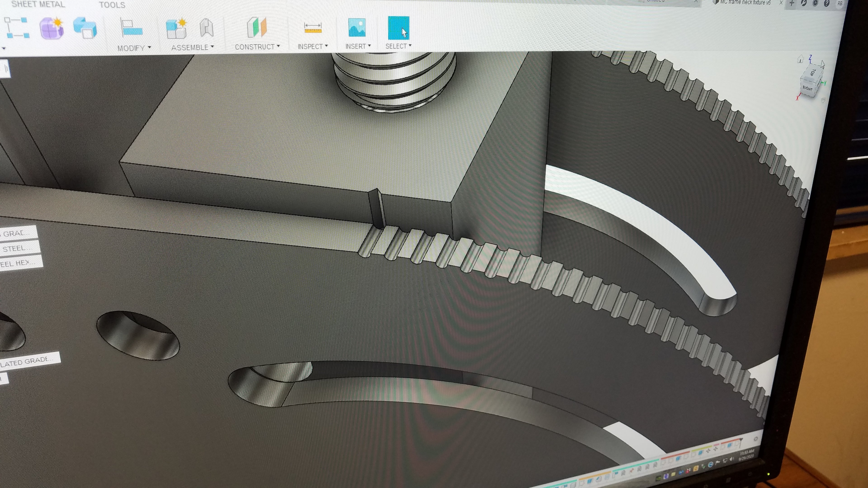
Task: Open a new design tab with plus
Action: point(792,3)
